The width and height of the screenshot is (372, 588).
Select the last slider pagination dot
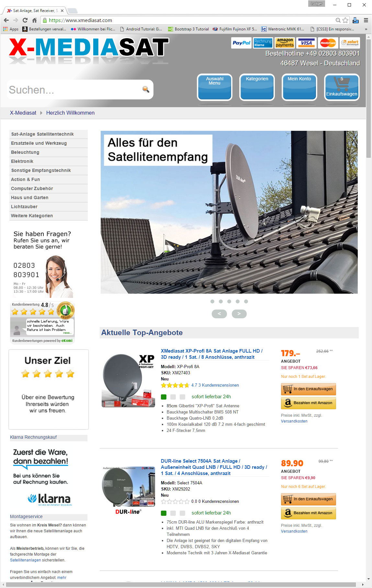[246, 301]
